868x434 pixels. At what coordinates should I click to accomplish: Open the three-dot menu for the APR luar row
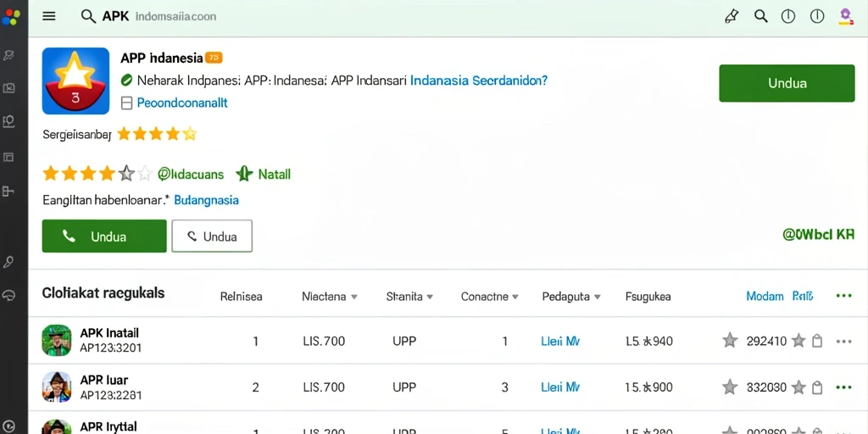[x=843, y=387]
